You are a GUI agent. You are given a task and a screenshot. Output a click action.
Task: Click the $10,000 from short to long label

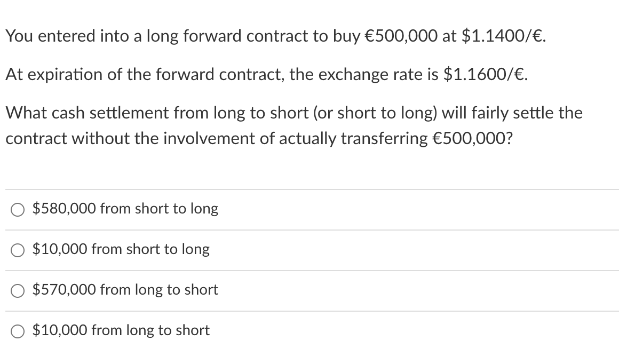(x=121, y=249)
